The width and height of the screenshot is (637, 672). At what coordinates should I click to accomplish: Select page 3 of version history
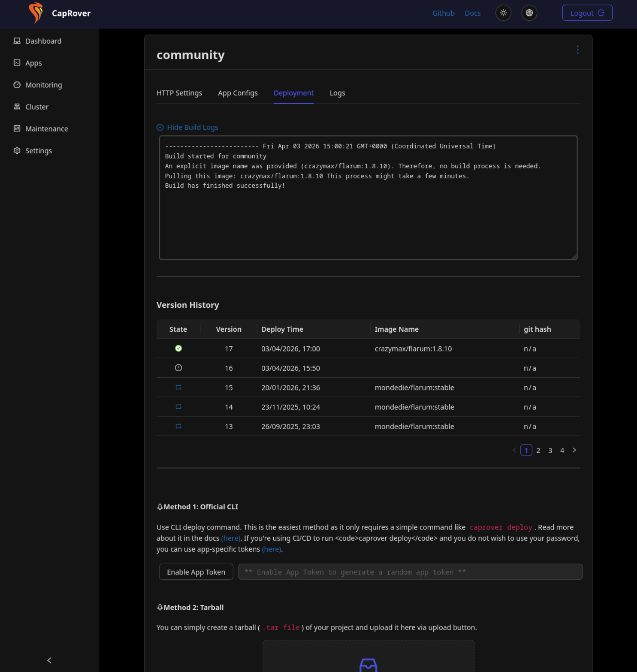(550, 451)
